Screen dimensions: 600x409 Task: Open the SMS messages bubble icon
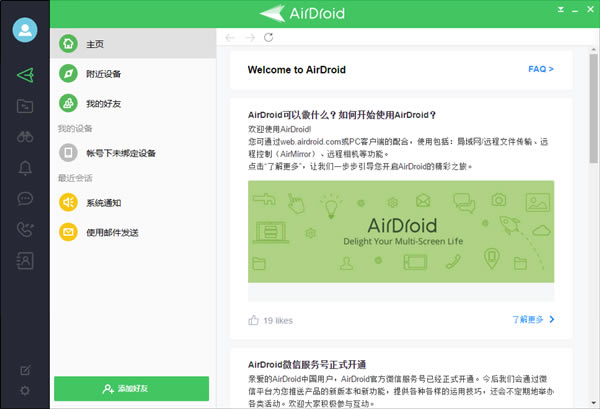[25, 199]
